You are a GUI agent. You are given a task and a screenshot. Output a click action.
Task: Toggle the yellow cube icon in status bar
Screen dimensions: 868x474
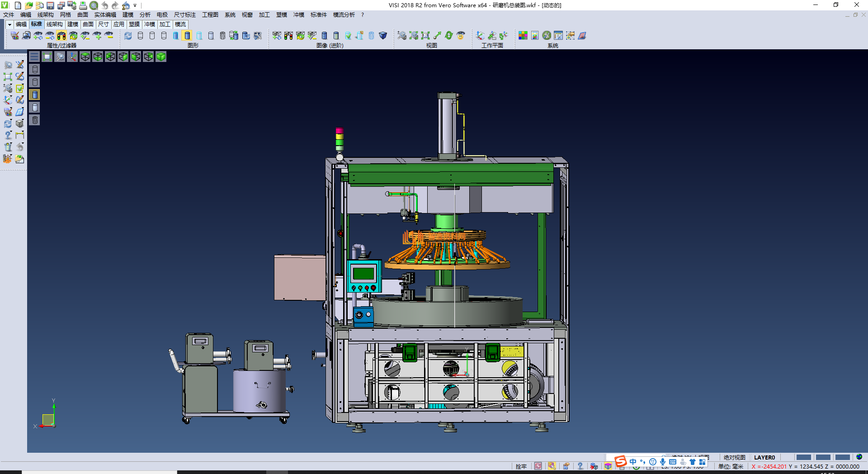(608, 466)
